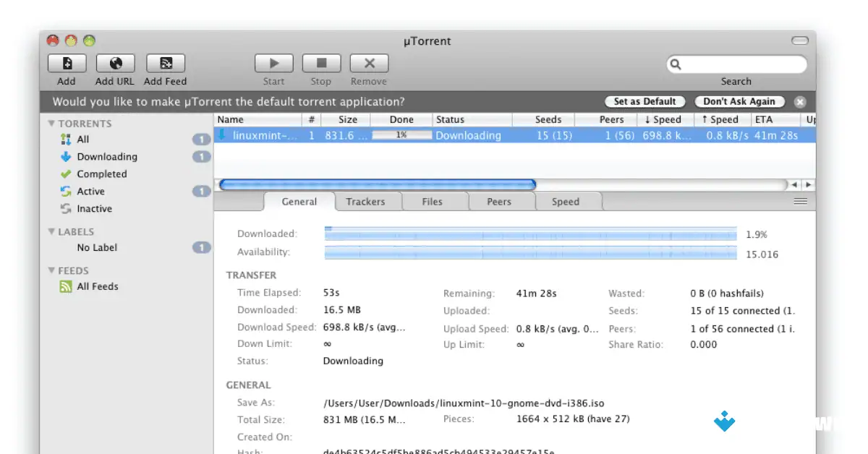Open the Completed torrents view

(x=102, y=174)
